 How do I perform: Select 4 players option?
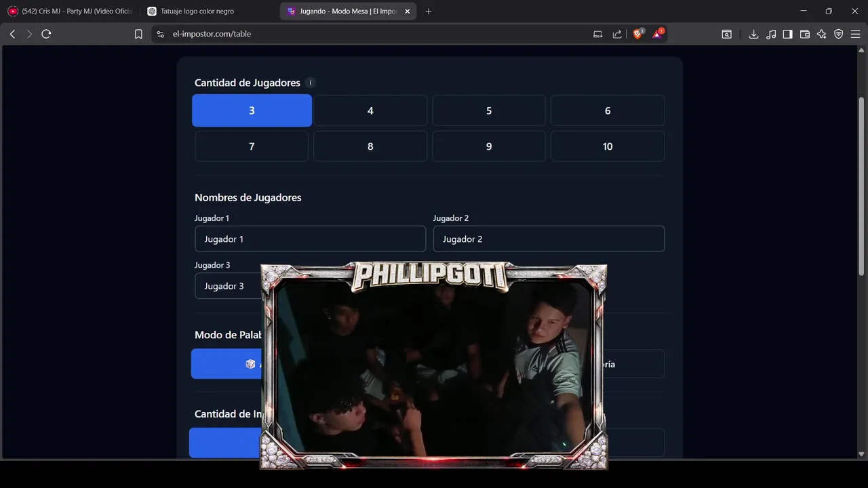(x=370, y=110)
